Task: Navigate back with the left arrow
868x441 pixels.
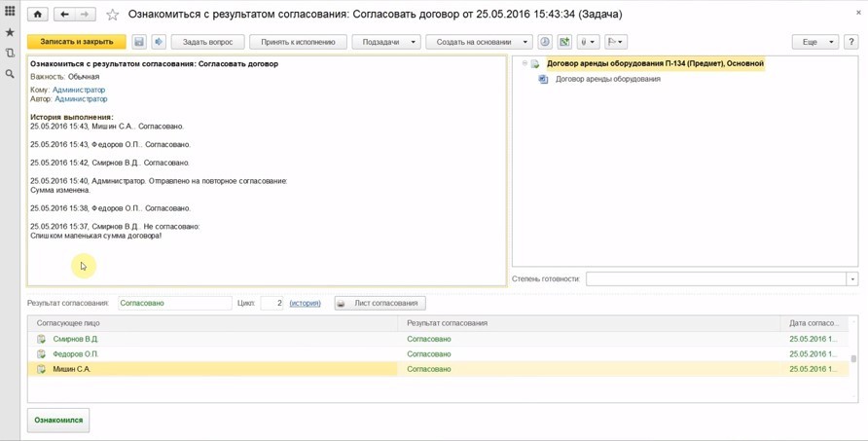Action: click(64, 15)
